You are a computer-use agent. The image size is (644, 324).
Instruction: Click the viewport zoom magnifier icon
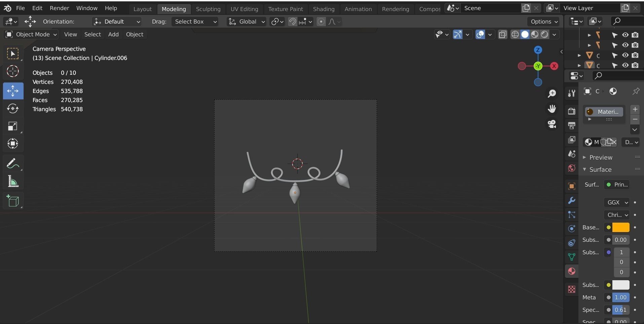click(x=552, y=94)
